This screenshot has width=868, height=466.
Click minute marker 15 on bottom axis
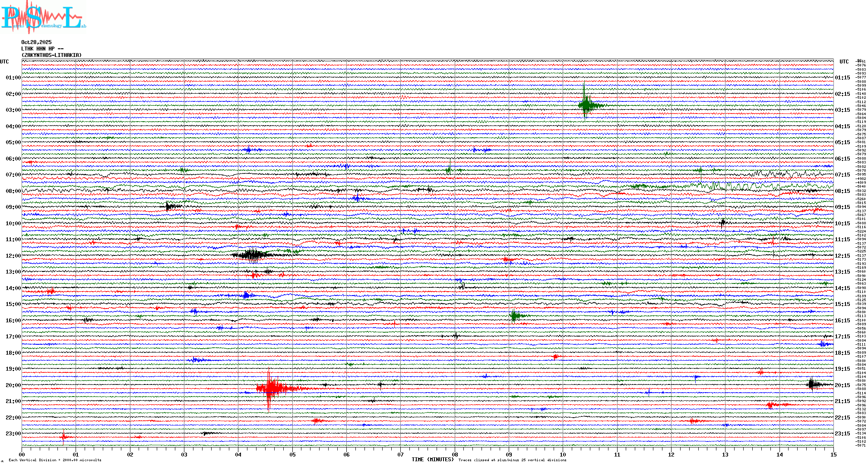click(833, 454)
